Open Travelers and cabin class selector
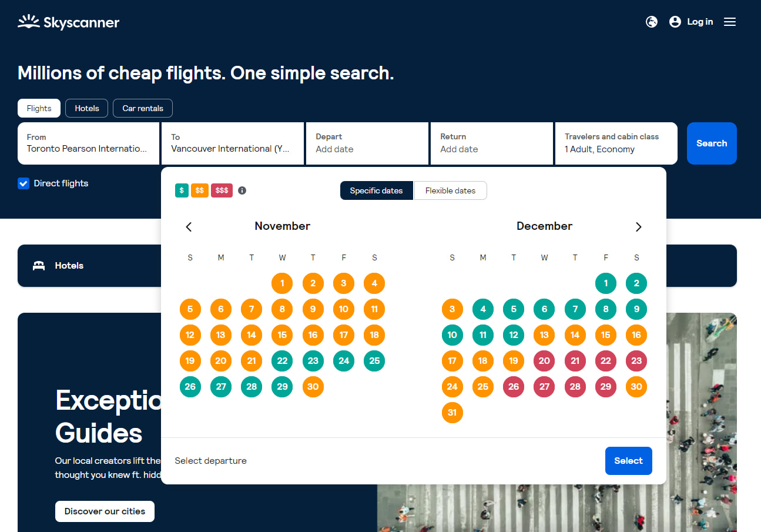Image resolution: width=761 pixels, height=532 pixels. pyautogui.click(x=616, y=143)
